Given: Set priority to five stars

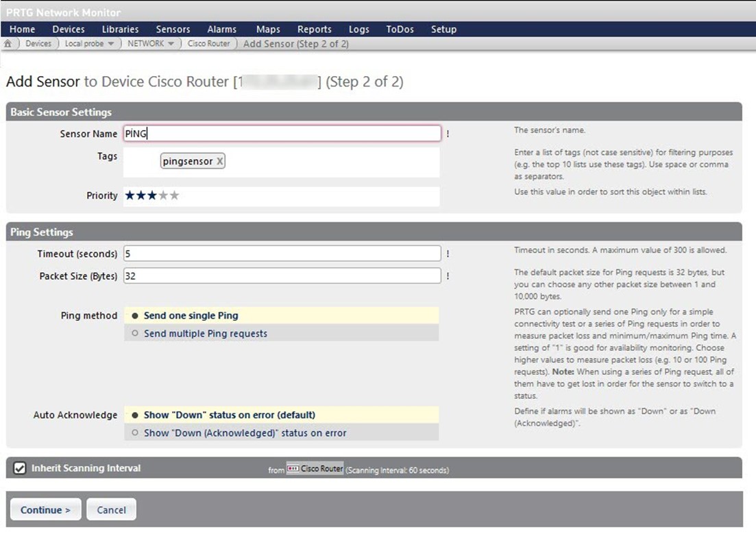Looking at the screenshot, I should (175, 195).
